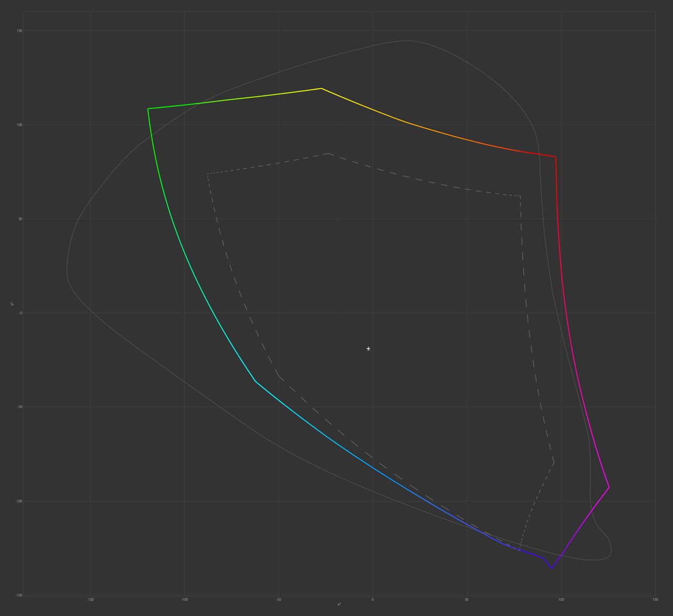Click topmost point of thin gray outline
Screen dimensions: 673x616
(406, 40)
